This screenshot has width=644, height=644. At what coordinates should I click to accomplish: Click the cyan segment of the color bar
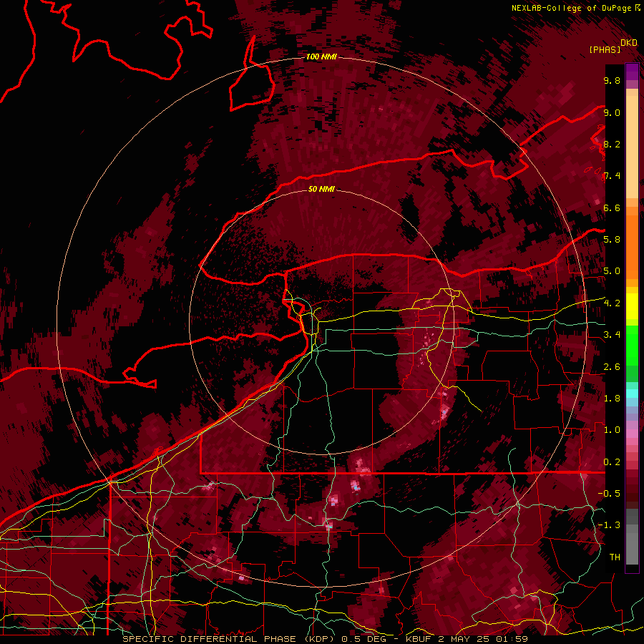pos(632,394)
